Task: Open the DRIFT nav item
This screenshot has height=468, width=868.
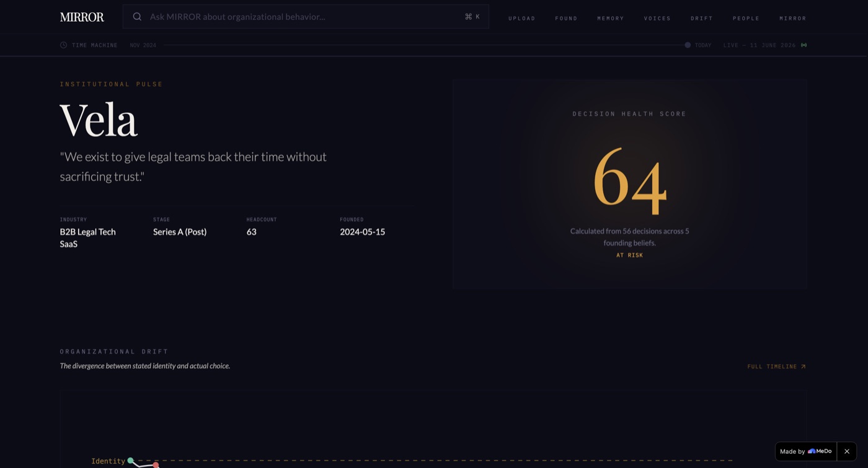Action: point(702,19)
